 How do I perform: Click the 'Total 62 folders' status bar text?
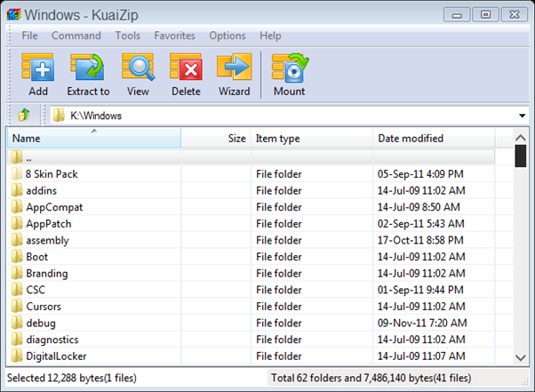[x=371, y=378]
